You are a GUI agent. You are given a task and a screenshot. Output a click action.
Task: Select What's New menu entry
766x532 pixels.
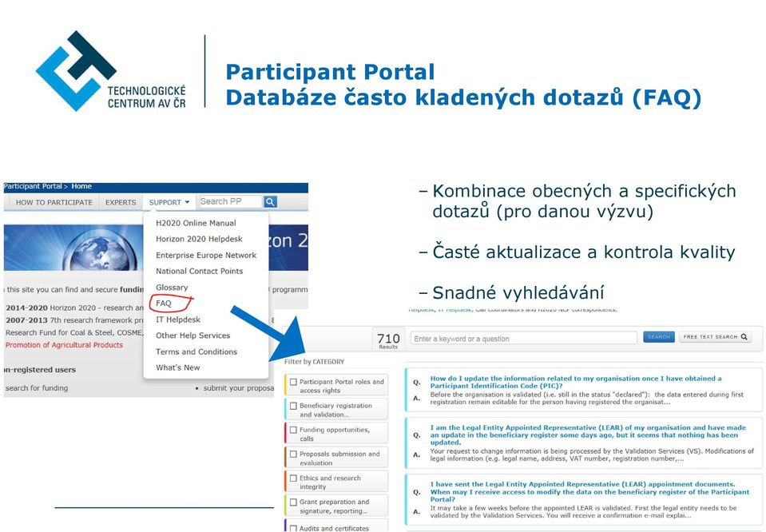[x=178, y=368]
